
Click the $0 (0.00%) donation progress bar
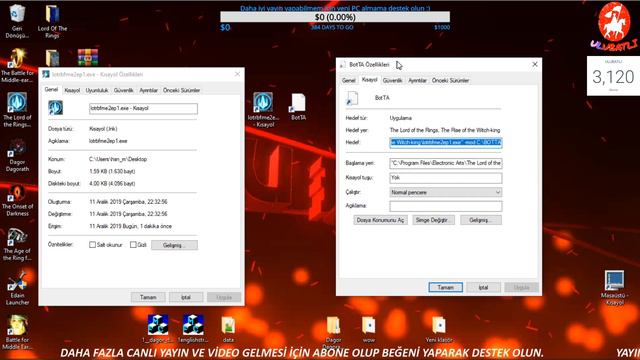[x=335, y=17]
